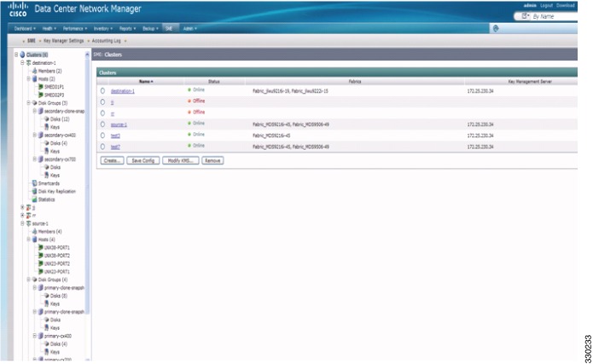Image resolution: width=593 pixels, height=364 pixels.
Task: Click the tree panel vertical scrollbar thumb
Action: click(x=87, y=185)
